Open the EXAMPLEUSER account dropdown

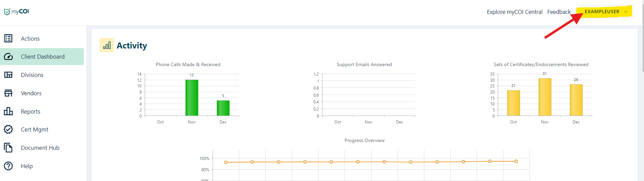coord(602,12)
